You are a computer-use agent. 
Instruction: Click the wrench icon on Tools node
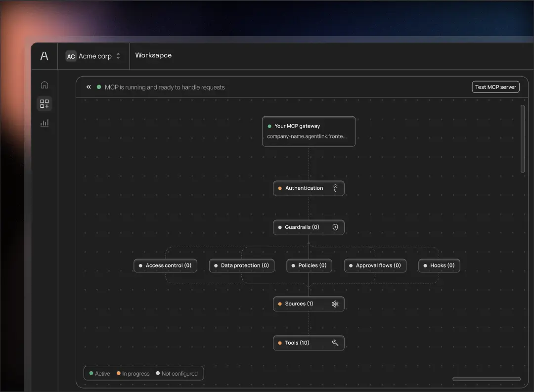point(335,343)
